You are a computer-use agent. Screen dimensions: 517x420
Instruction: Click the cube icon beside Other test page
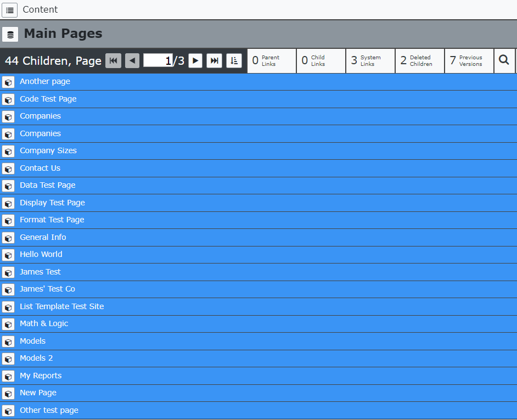coord(8,411)
